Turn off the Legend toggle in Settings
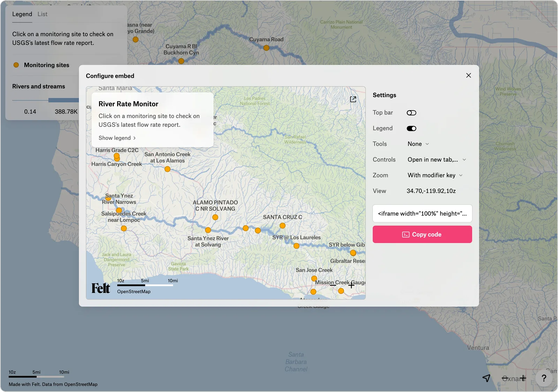 (x=412, y=128)
